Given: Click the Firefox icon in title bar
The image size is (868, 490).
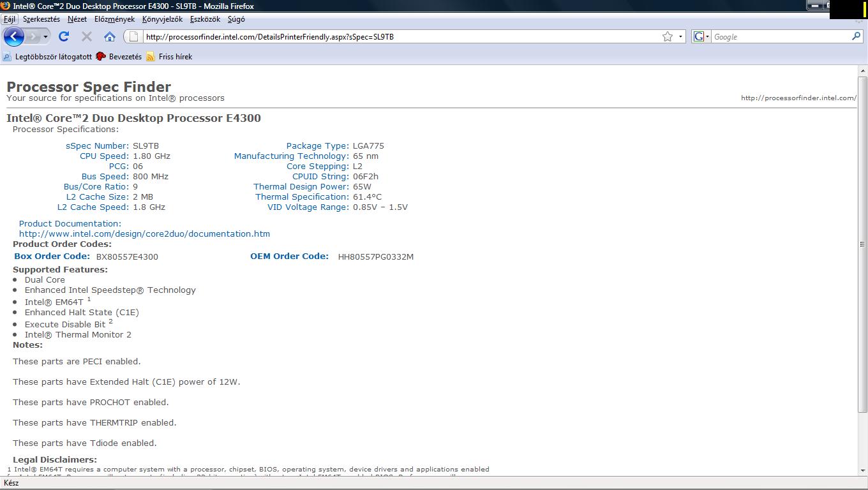Looking at the screenshot, I should tap(5, 6).
